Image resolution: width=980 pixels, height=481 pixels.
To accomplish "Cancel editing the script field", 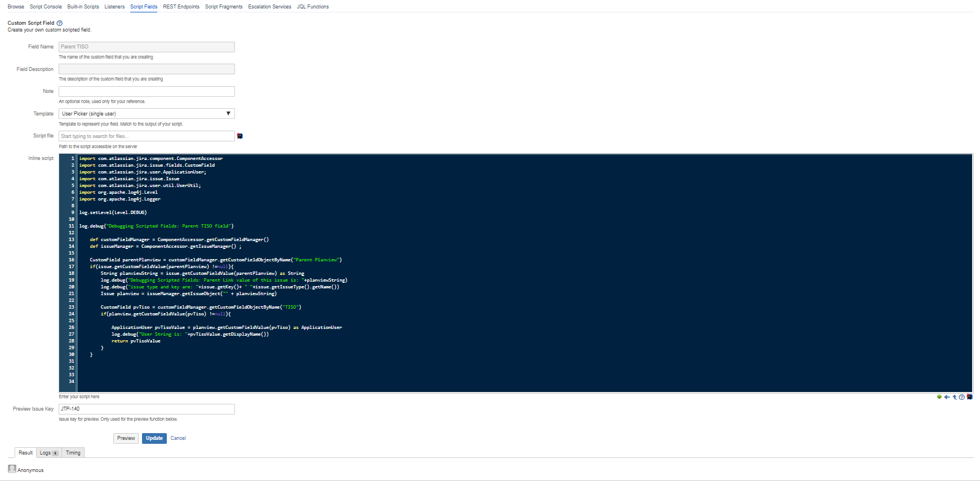I will click(x=178, y=438).
